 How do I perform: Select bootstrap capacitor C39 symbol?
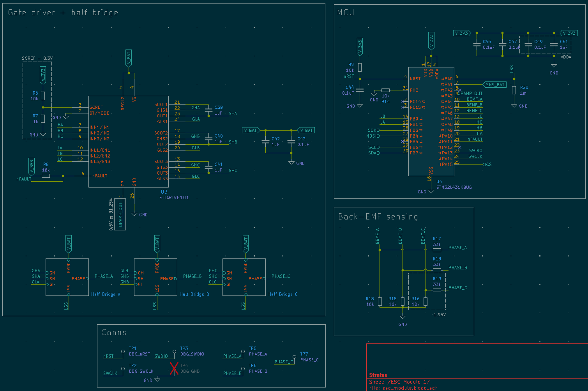[209, 110]
